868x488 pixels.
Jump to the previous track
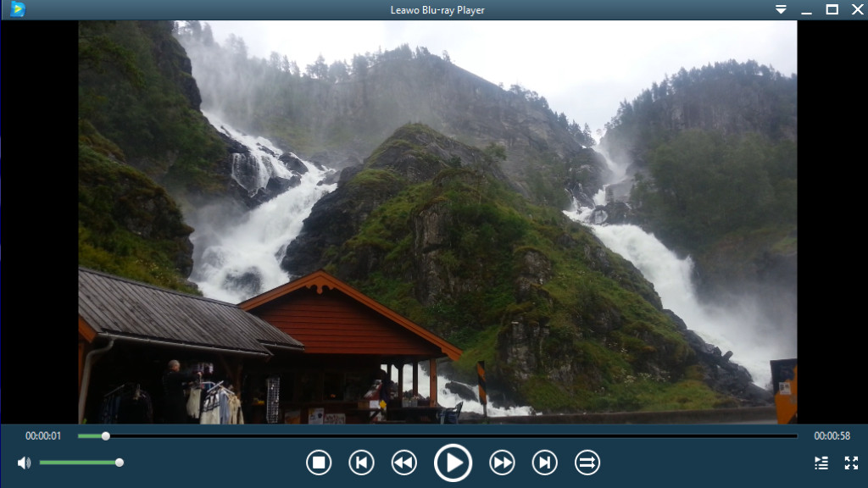361,463
